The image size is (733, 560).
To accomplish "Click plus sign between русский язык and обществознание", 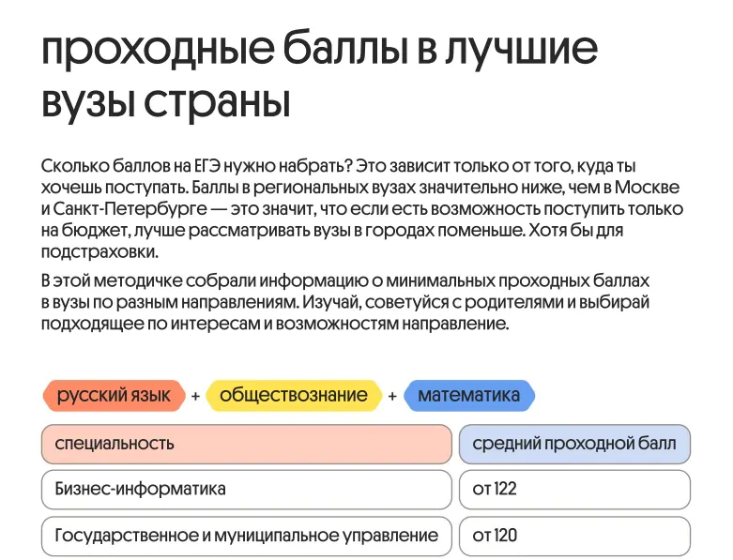I will (195, 397).
